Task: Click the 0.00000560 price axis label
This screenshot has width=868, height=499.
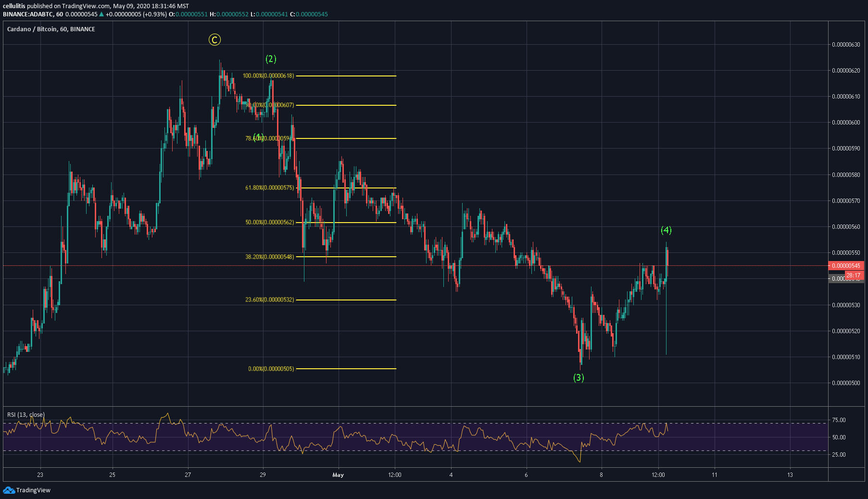Action: click(846, 227)
